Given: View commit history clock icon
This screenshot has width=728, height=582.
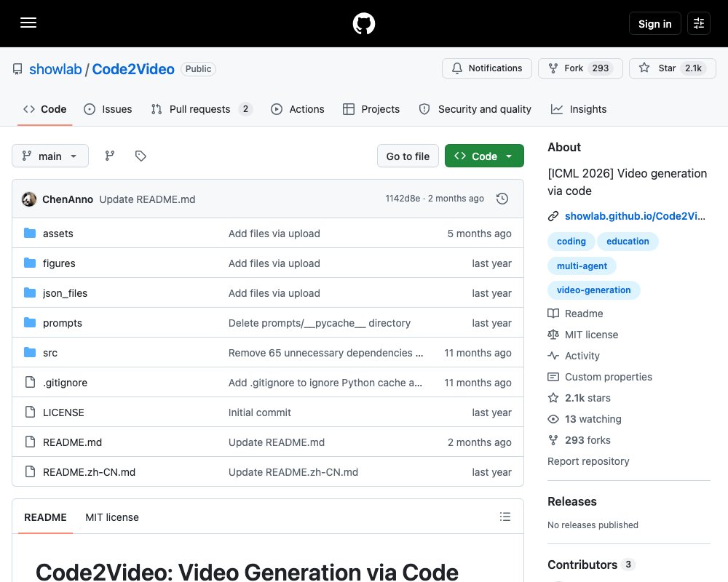Looking at the screenshot, I should pos(502,199).
